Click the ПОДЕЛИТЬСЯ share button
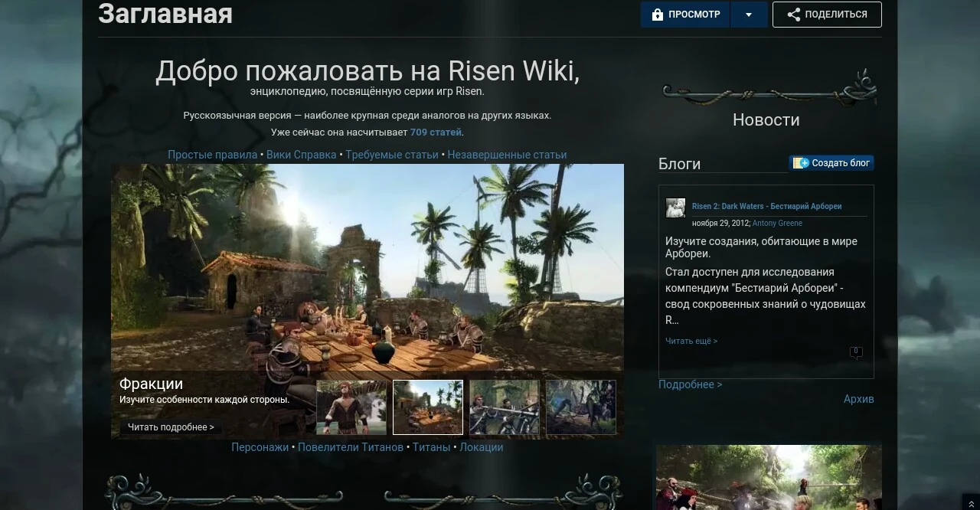Viewport: 980px width, 510px height. click(827, 15)
